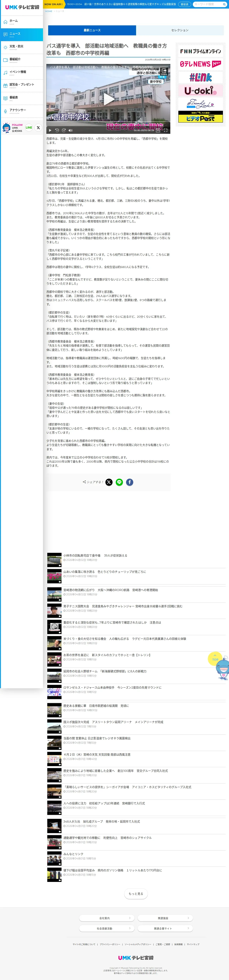The width and height of the screenshot is (229, 980).
Task: Open the ロサンゼルス・ドジャース山本由伸投手 article
Action: click(112, 688)
